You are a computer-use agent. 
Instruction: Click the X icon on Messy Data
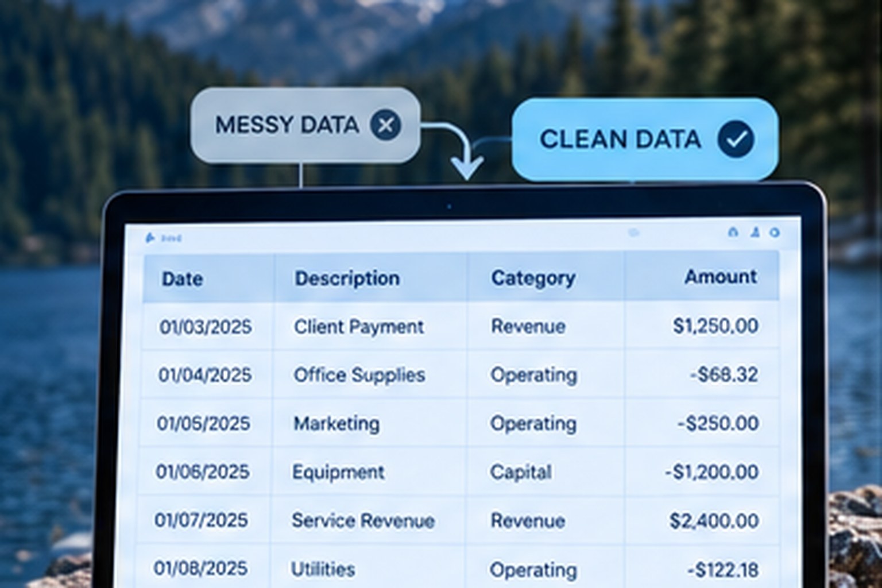[386, 125]
